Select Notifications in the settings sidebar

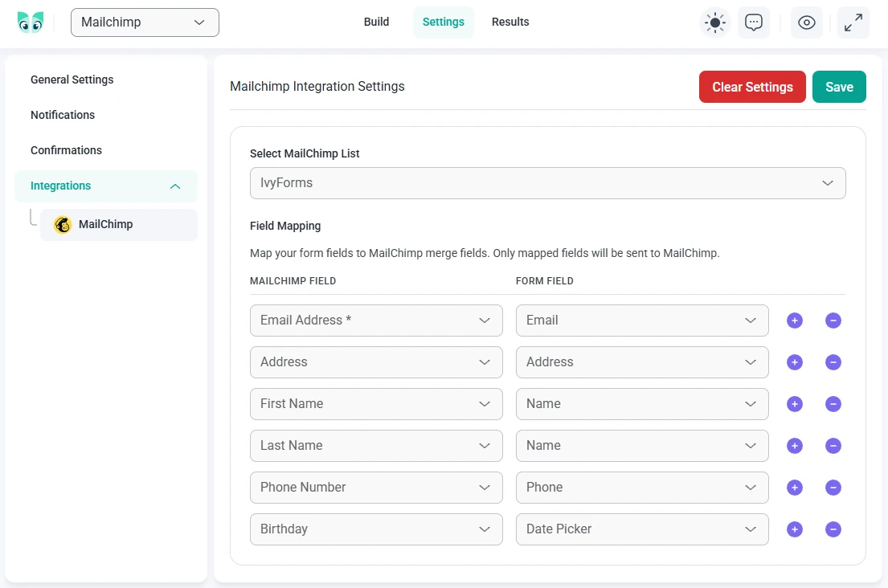62,115
